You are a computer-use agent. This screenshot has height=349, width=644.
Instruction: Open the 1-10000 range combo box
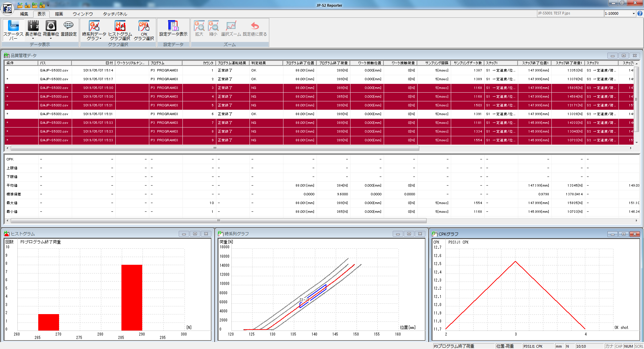[633, 13]
